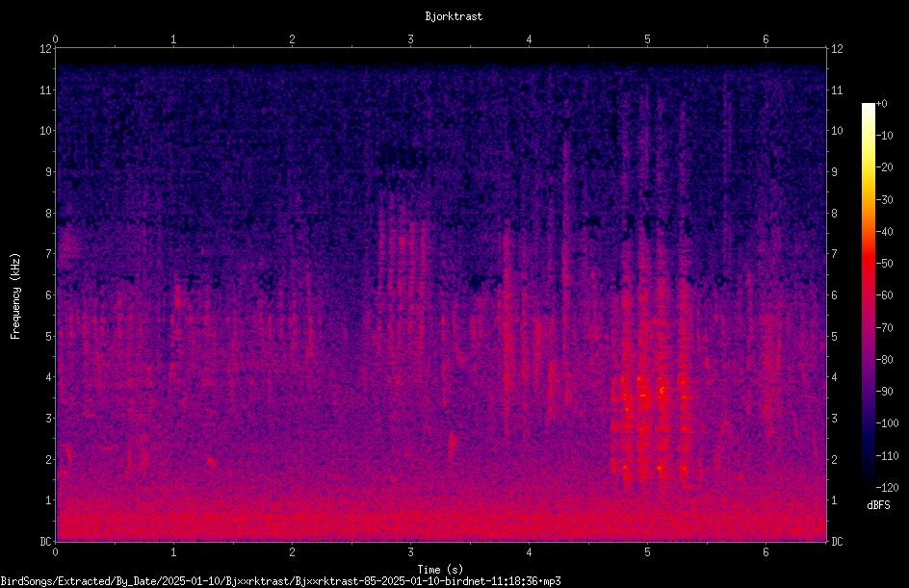Click the -50 red level on the color bar

(x=868, y=264)
